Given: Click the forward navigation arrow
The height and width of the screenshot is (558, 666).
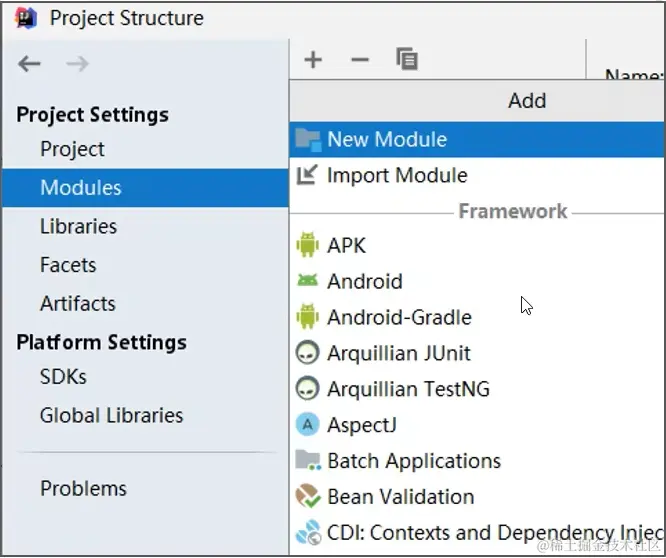Looking at the screenshot, I should pos(77,64).
